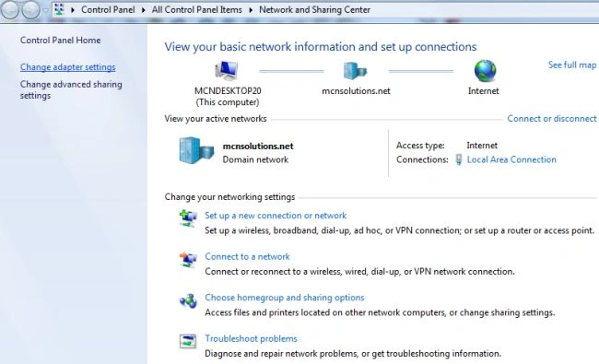Click the Local Area Connection plug icon
The image size is (599, 364).
(x=459, y=159)
